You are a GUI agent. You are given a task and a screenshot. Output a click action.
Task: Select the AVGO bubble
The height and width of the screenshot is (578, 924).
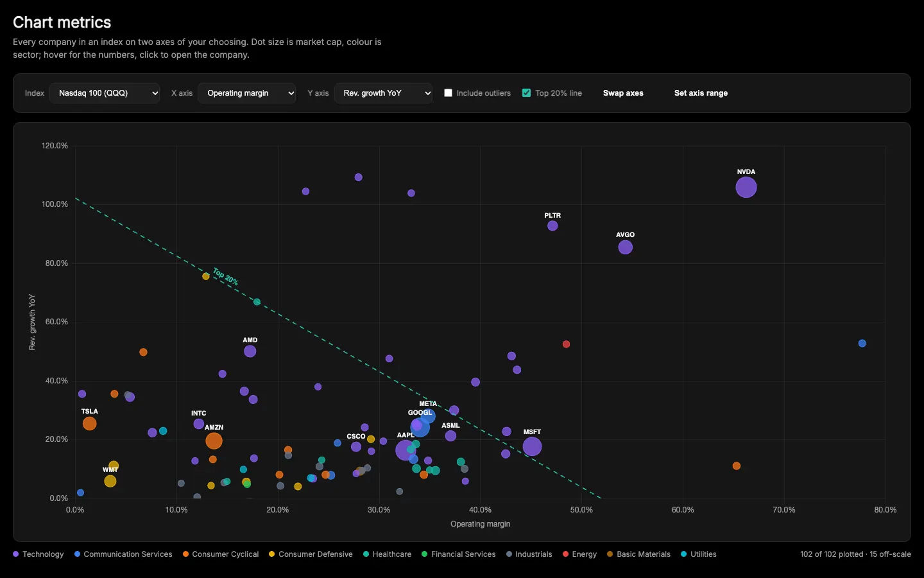tap(626, 247)
